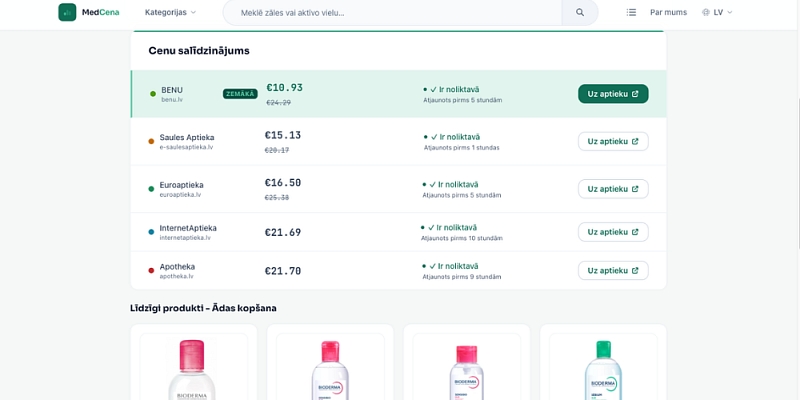Select the Apotheka name
The width and height of the screenshot is (800, 400).
click(177, 266)
